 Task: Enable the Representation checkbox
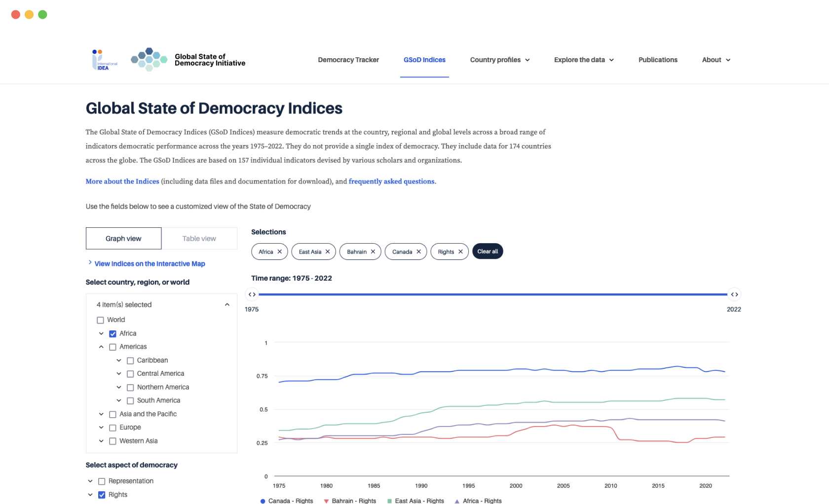click(102, 481)
